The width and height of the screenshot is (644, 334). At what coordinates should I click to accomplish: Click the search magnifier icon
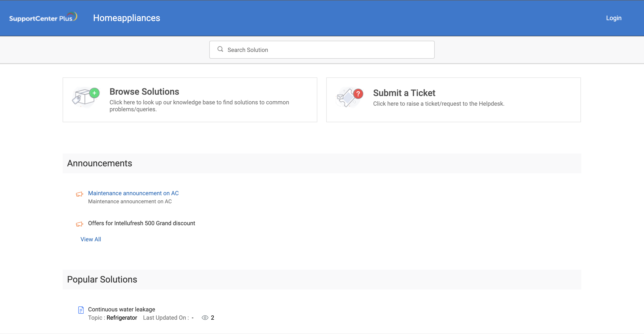[220, 49]
